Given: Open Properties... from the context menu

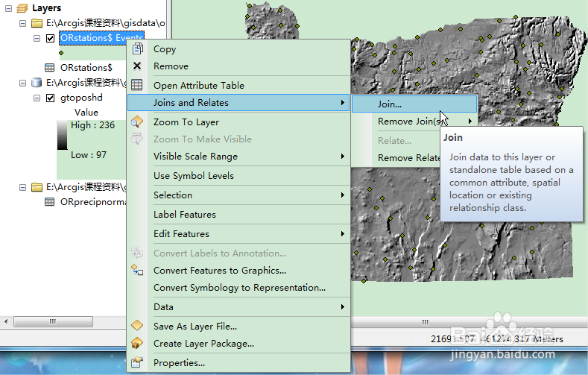Looking at the screenshot, I should pos(238,362).
